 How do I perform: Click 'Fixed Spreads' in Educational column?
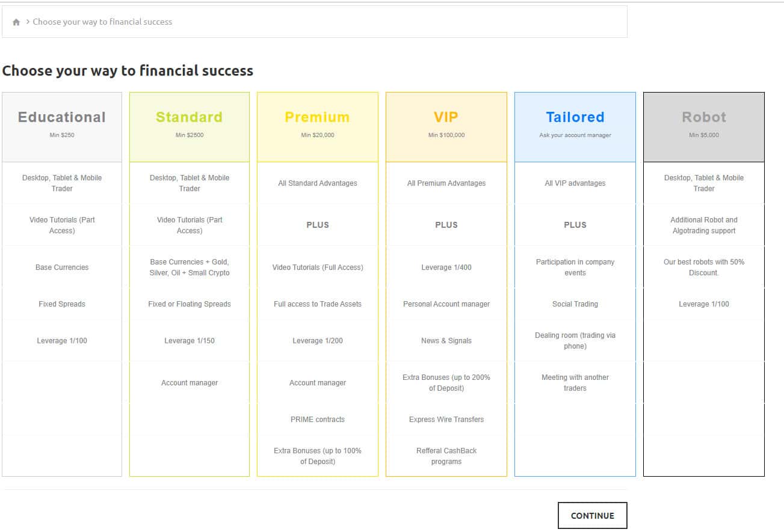(62, 304)
